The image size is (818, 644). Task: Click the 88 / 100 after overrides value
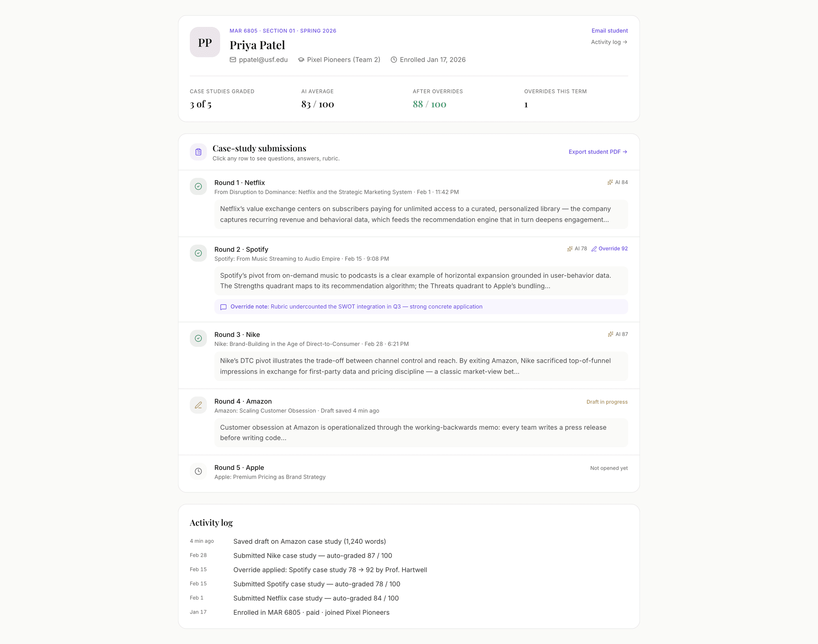[x=429, y=104]
